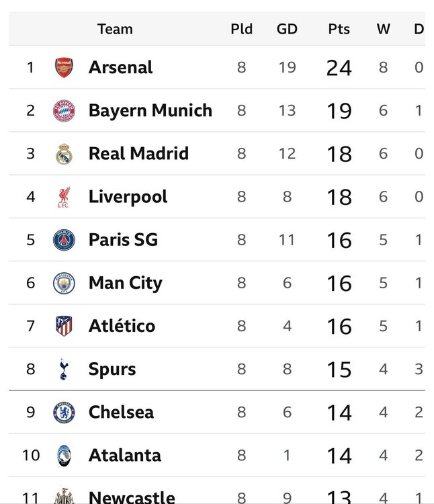Open the Arsenal team link
434x504 pixels.
[x=120, y=67]
